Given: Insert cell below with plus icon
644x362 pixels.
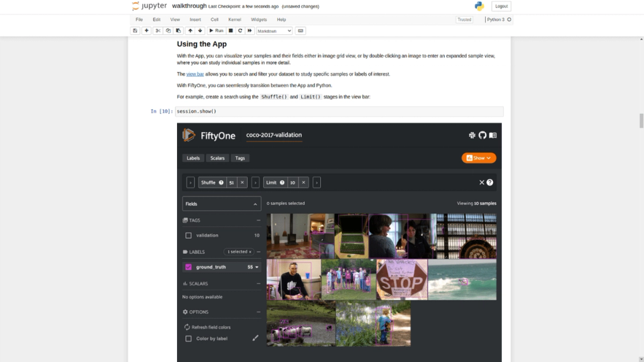Looking at the screenshot, I should click(x=146, y=31).
